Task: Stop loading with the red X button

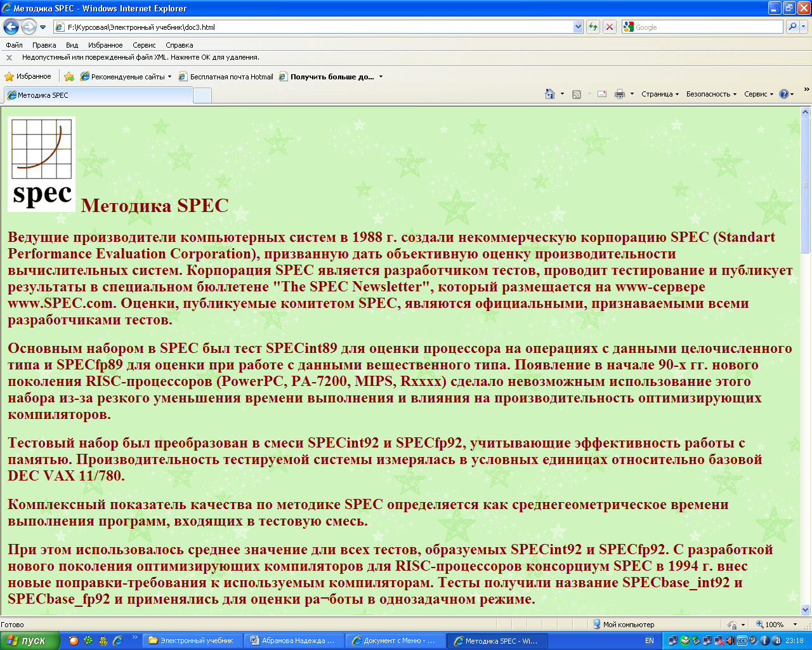Action: coord(610,27)
